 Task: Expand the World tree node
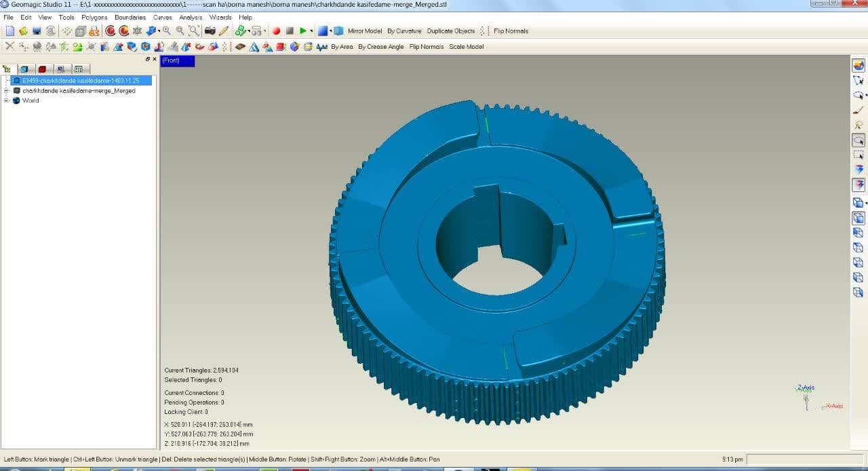(x=7, y=100)
